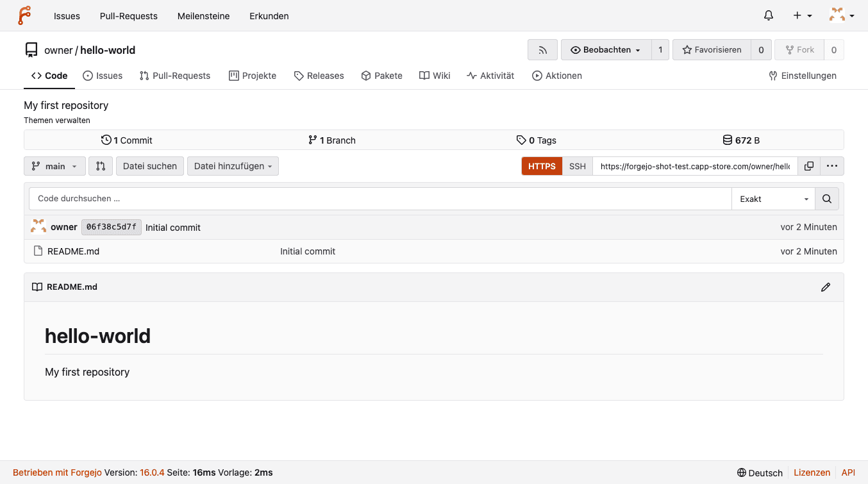Open the repository Issues tab
This screenshot has height=484, width=868.
click(103, 76)
